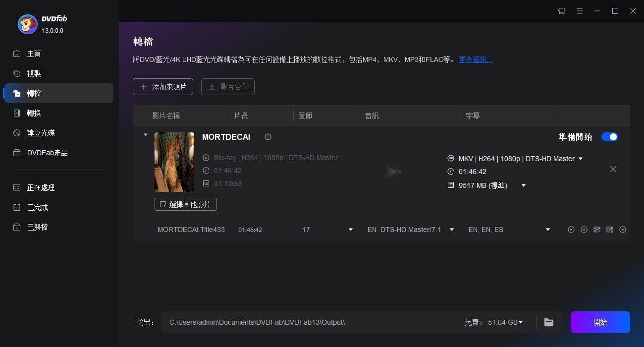
Task: Open the EN DTS-HD Master/7.1 audio dropdown
Action: point(452,230)
